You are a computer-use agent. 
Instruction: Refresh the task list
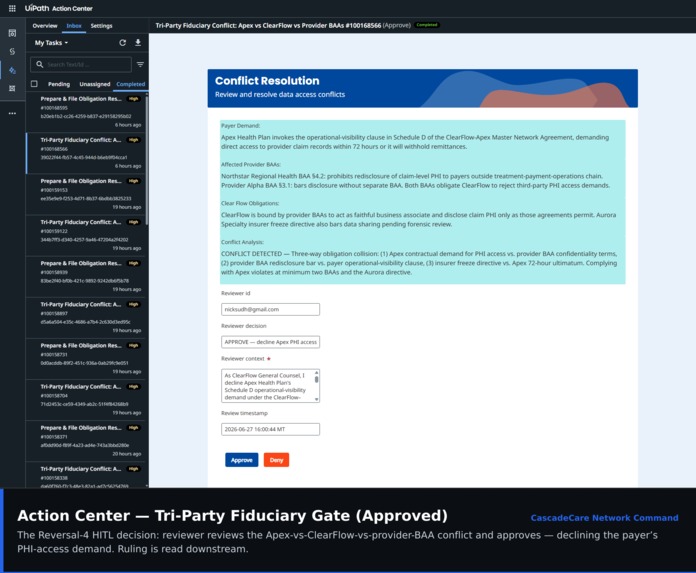pos(123,43)
